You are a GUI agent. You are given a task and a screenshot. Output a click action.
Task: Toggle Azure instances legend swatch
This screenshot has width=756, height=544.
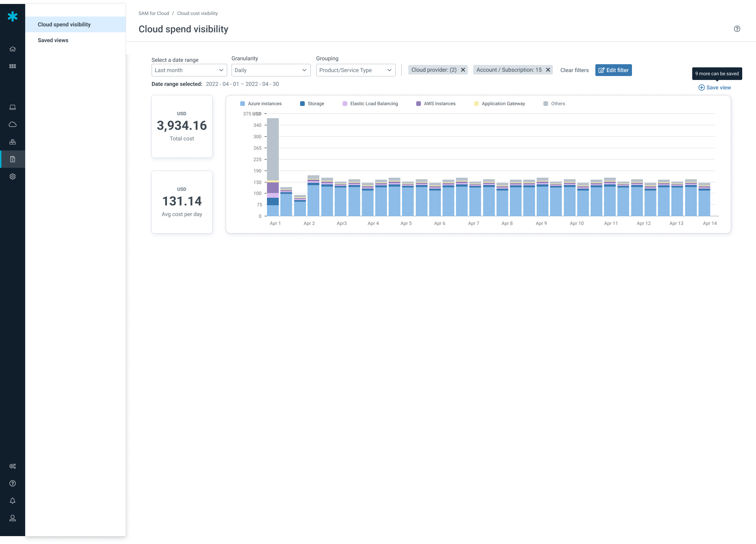(243, 104)
